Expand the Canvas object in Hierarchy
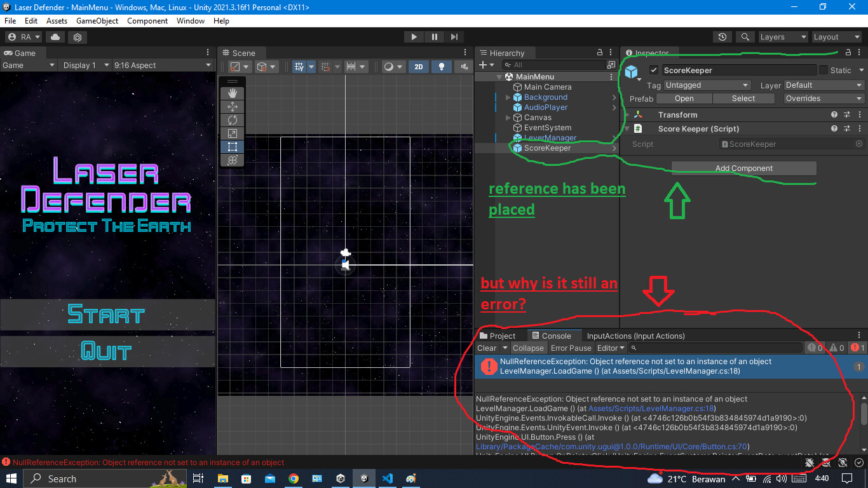The width and height of the screenshot is (868, 488). 508,118
